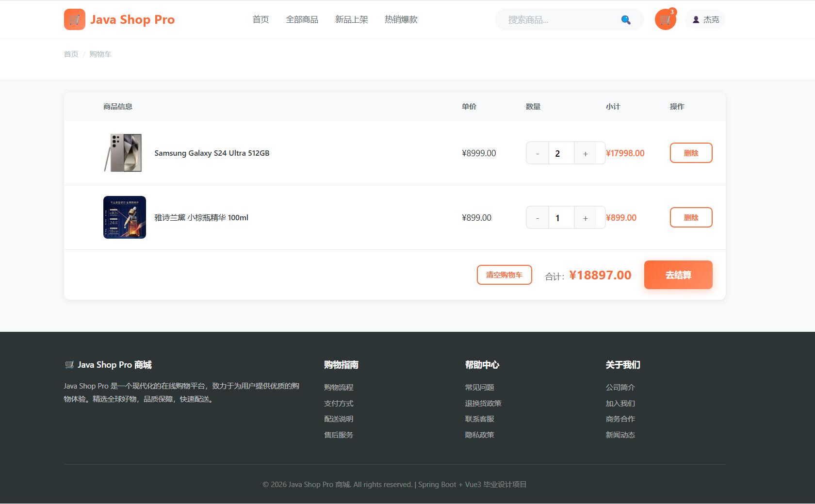Click the search magnifier icon
Screen dimensions: 815x504
click(626, 20)
